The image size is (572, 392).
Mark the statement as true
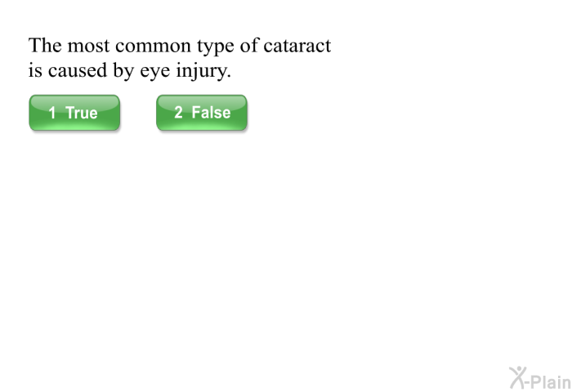click(74, 113)
